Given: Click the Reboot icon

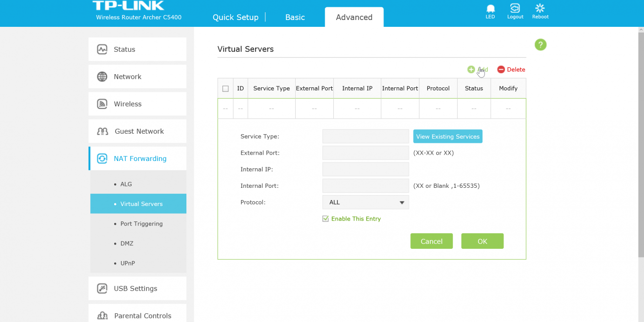Looking at the screenshot, I should tap(540, 8).
